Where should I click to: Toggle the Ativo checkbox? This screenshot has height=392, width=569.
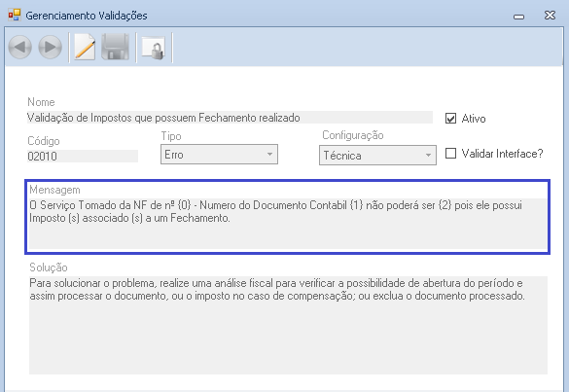[x=450, y=119]
